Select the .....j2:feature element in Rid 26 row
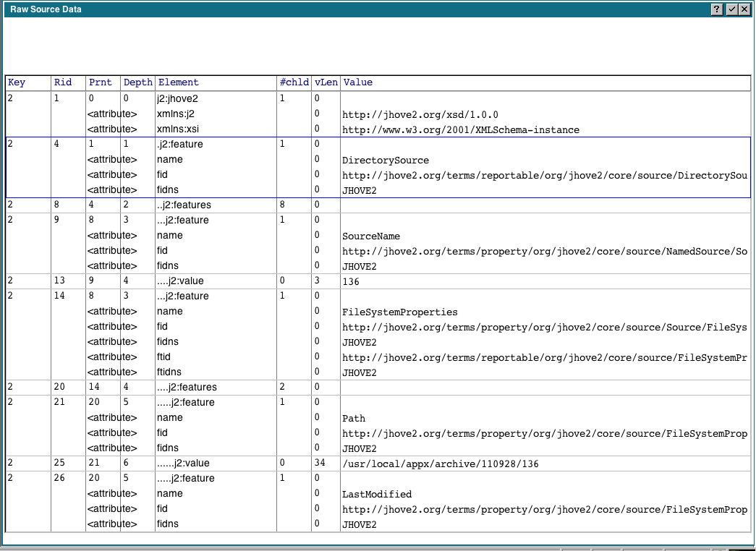The image size is (756, 551). pos(186,478)
